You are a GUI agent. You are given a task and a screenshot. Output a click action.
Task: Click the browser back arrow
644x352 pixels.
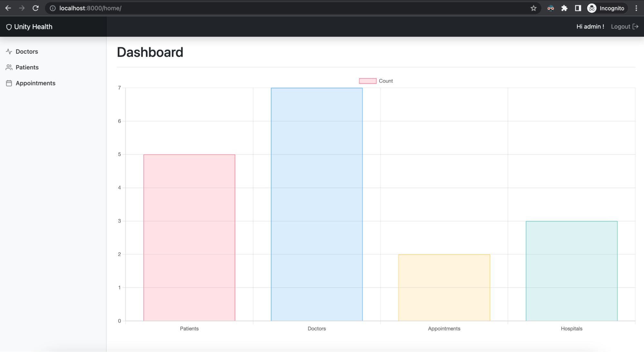pyautogui.click(x=8, y=8)
